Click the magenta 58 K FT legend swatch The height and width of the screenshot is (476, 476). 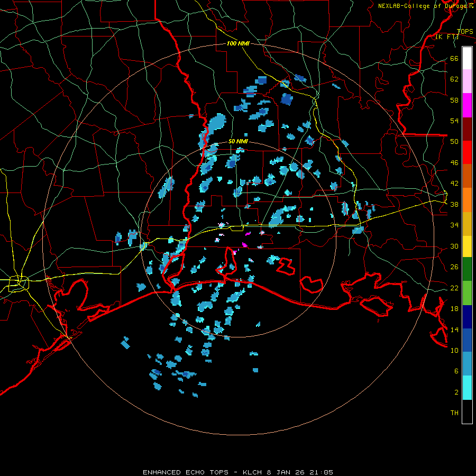coord(467,105)
